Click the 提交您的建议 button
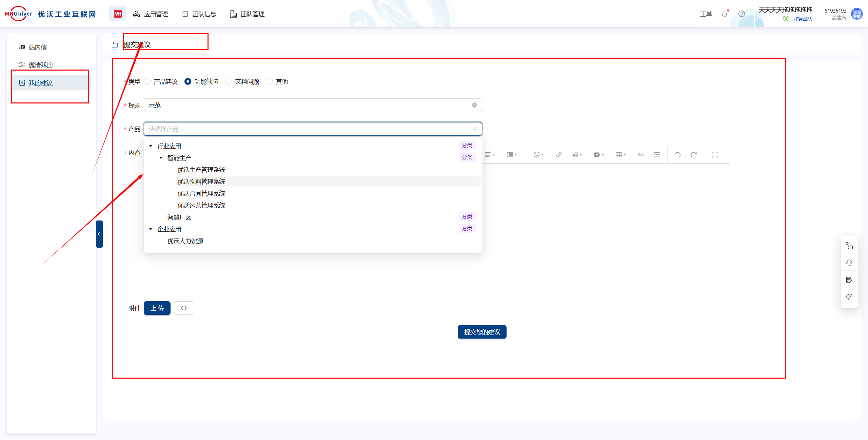Image resolution: width=868 pixels, height=440 pixels. tap(482, 332)
